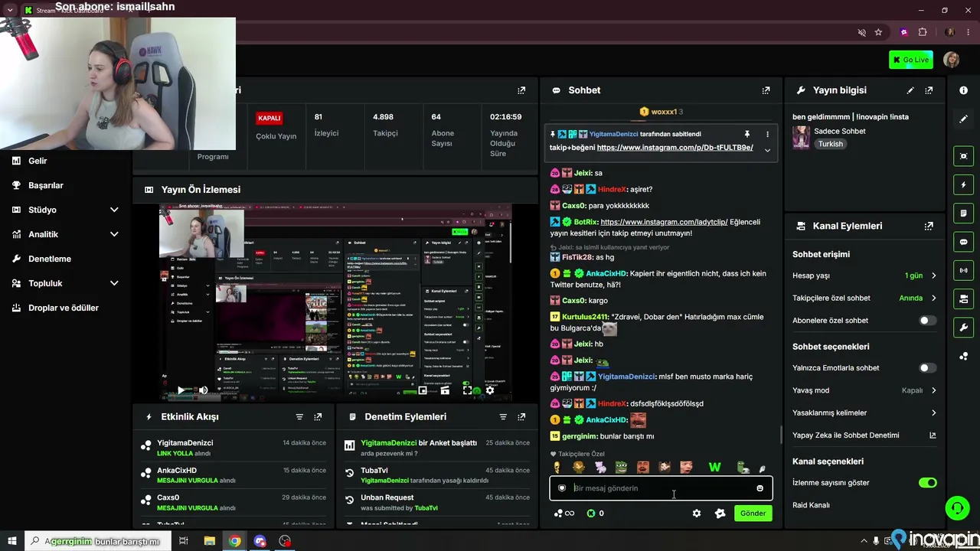This screenshot has height=551, width=980.
Task: Click the pencil icon in right rail
Action: pyautogui.click(x=963, y=119)
